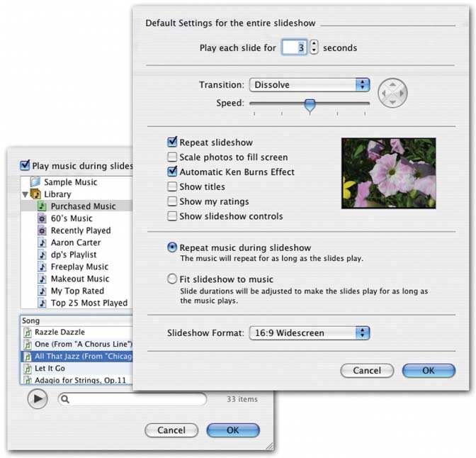Open the Slideshow Format dropdown

pyautogui.click(x=310, y=333)
